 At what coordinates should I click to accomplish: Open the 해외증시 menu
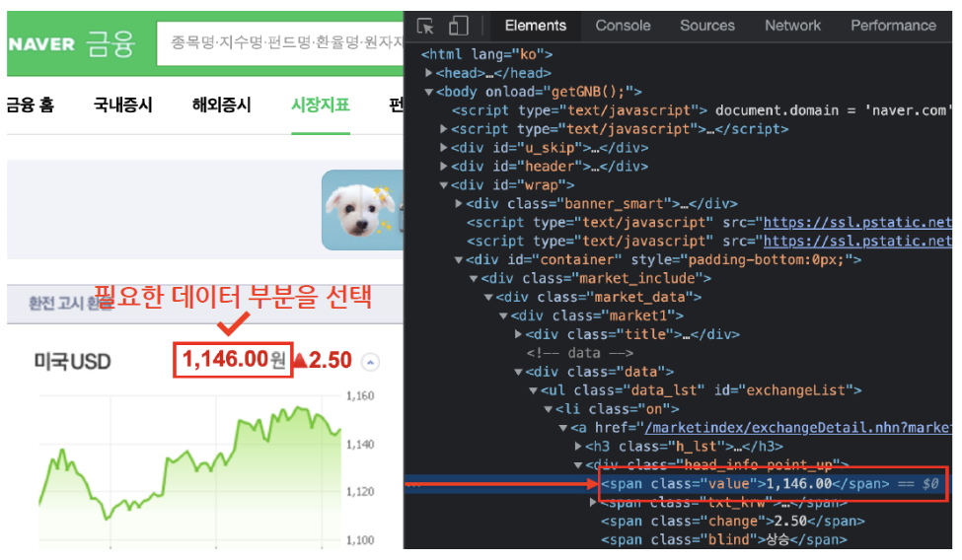(221, 105)
